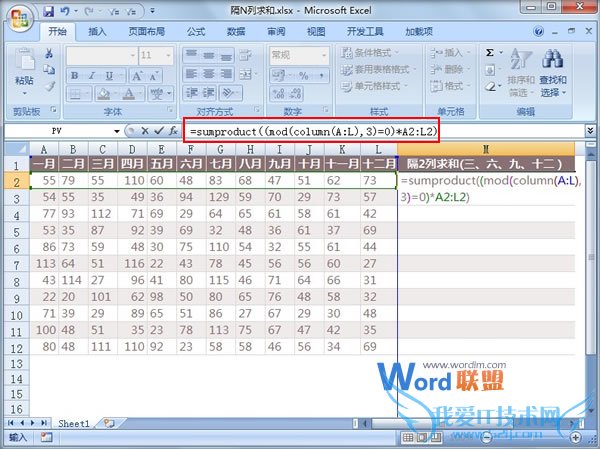Switch to the 插入 ribbon tab
This screenshot has width=600, height=449.
(x=97, y=31)
